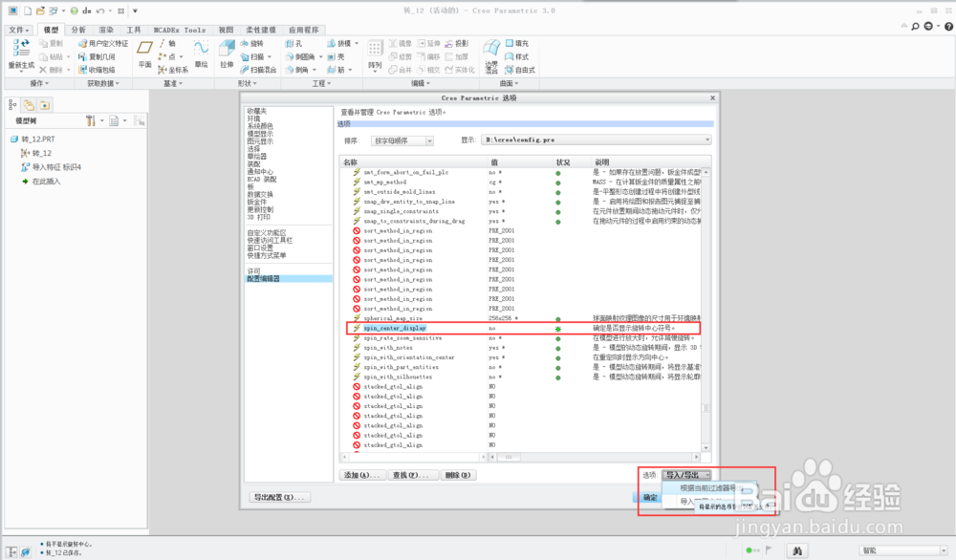
Task: Open the model tree settings icon
Action: click(x=91, y=120)
